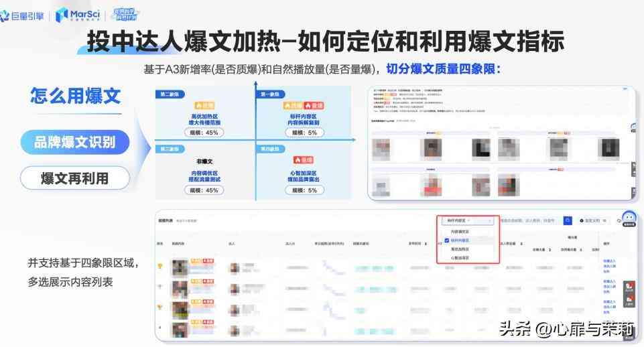Click the creator avatar in the first list row
This screenshot has height=347, width=644.
[235, 268]
